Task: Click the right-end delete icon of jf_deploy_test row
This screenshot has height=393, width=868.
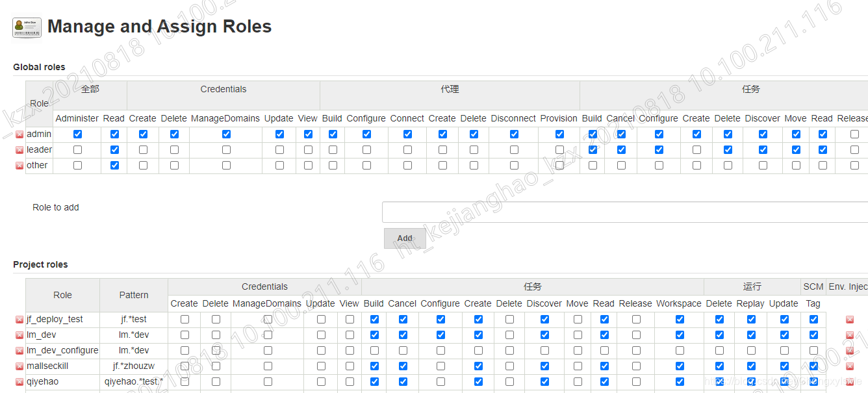Action: point(850,320)
